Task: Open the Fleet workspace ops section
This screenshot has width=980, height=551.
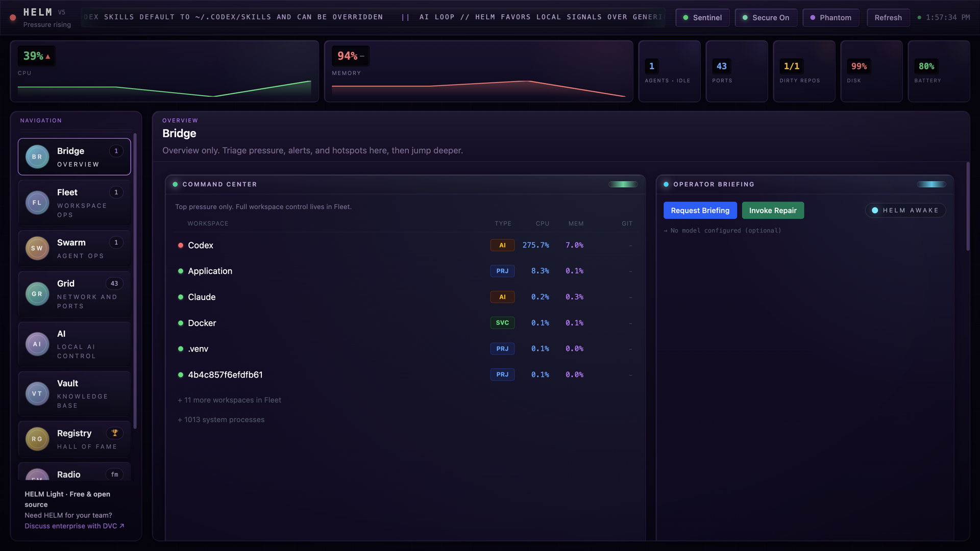Action: pos(75,203)
